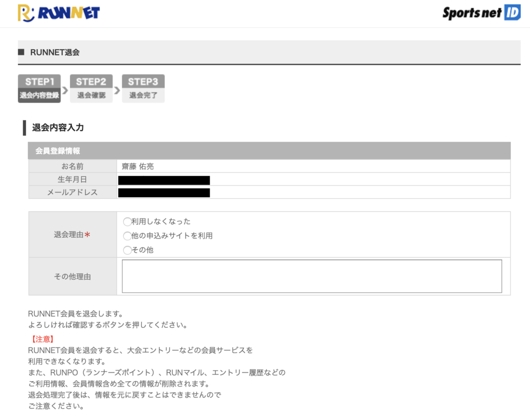
Task: Click the RUNNET退会 page title
Action: 55,52
